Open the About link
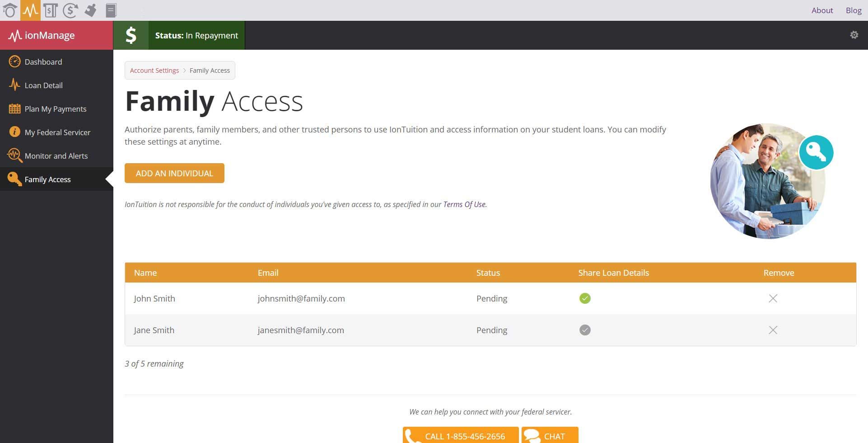 [x=822, y=10]
